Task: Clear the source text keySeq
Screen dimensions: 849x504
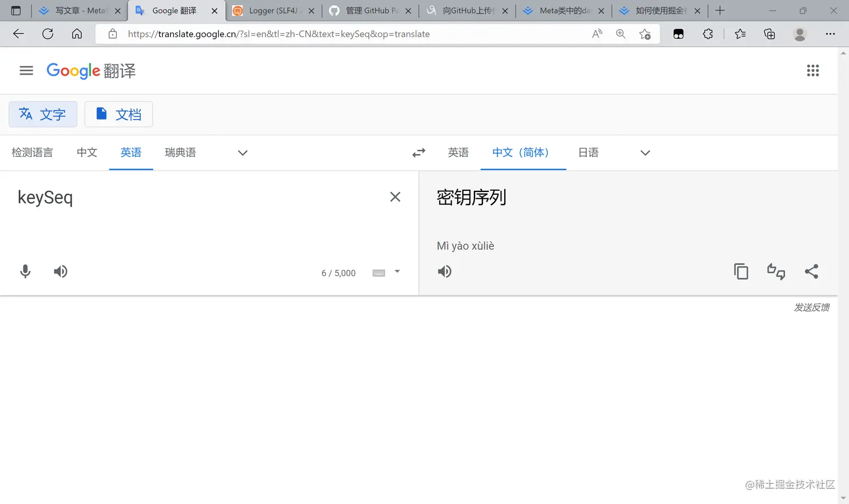Action: click(x=395, y=197)
